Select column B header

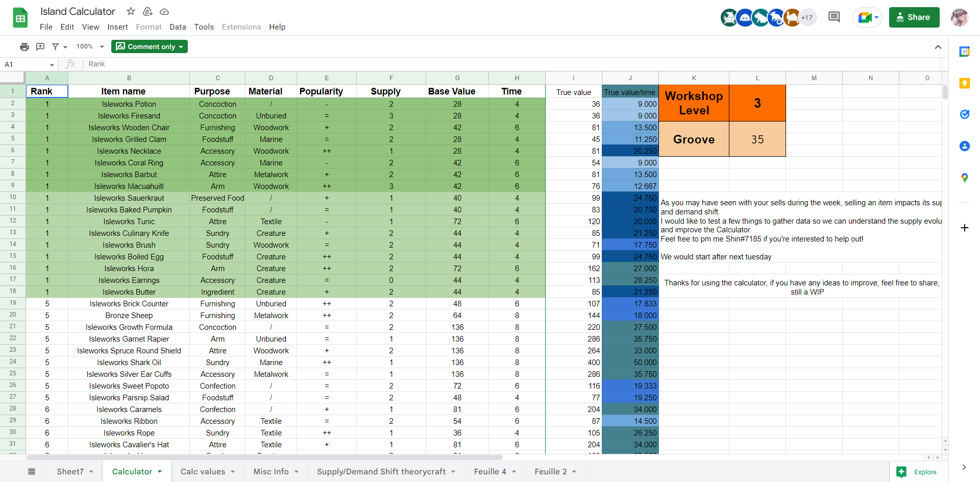coord(129,78)
